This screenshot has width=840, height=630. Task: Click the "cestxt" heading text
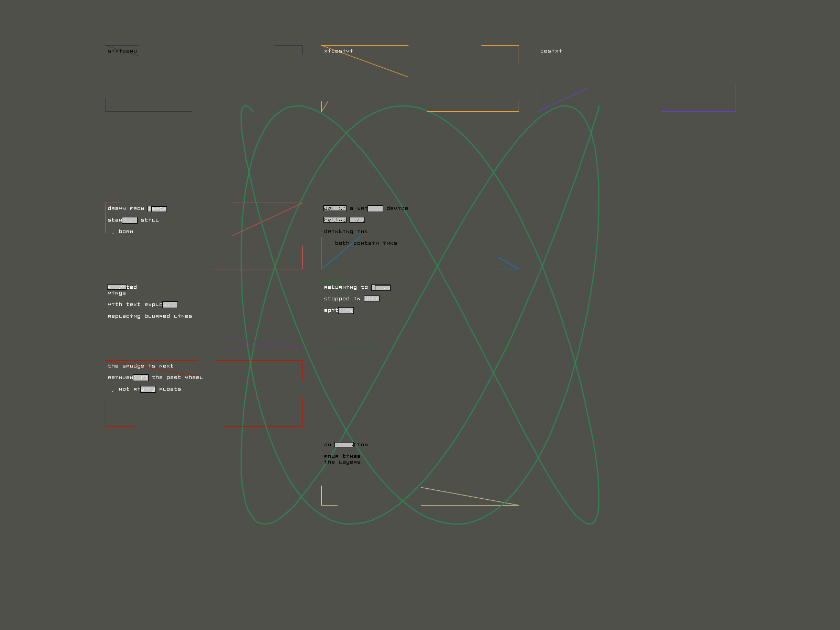[551, 51]
